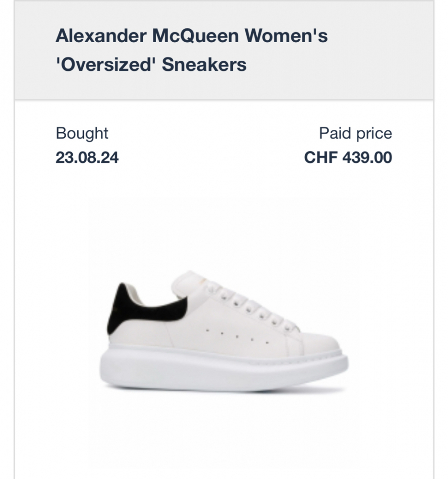The width and height of the screenshot is (448, 479).
Task: Click the Bought label
Action: pos(82,133)
